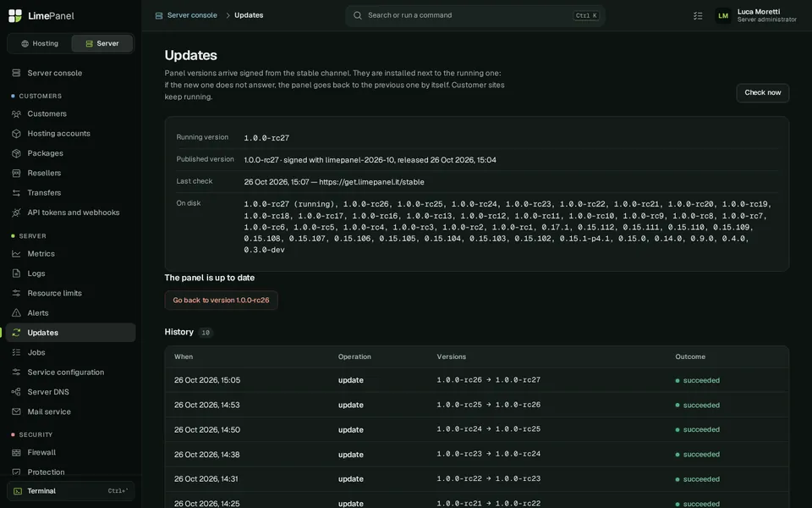Click the Check now button

tap(762, 93)
